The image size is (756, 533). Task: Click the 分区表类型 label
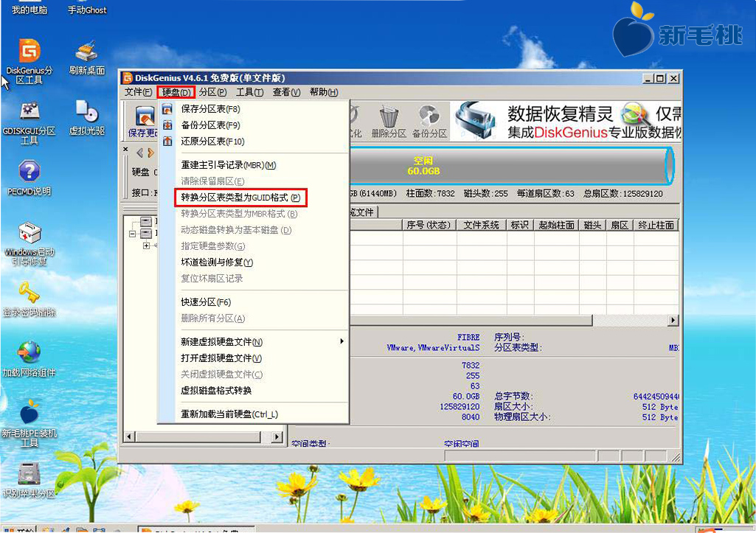tap(518, 347)
